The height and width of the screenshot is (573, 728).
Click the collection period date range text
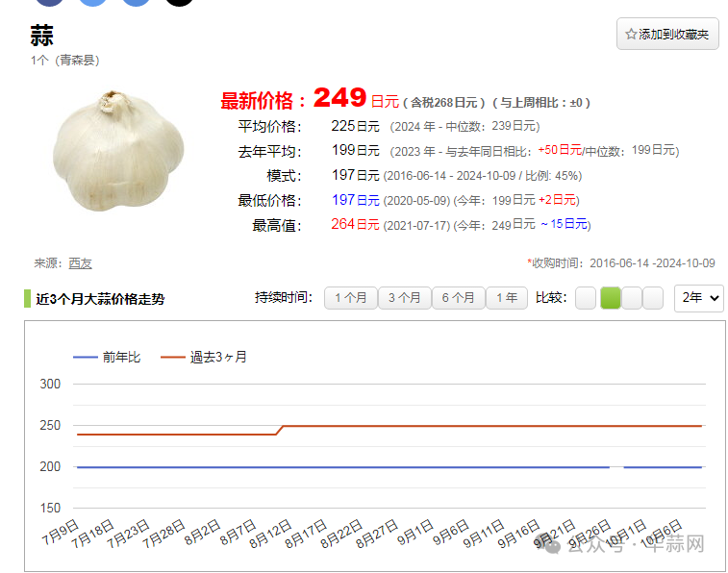pyautogui.click(x=652, y=263)
